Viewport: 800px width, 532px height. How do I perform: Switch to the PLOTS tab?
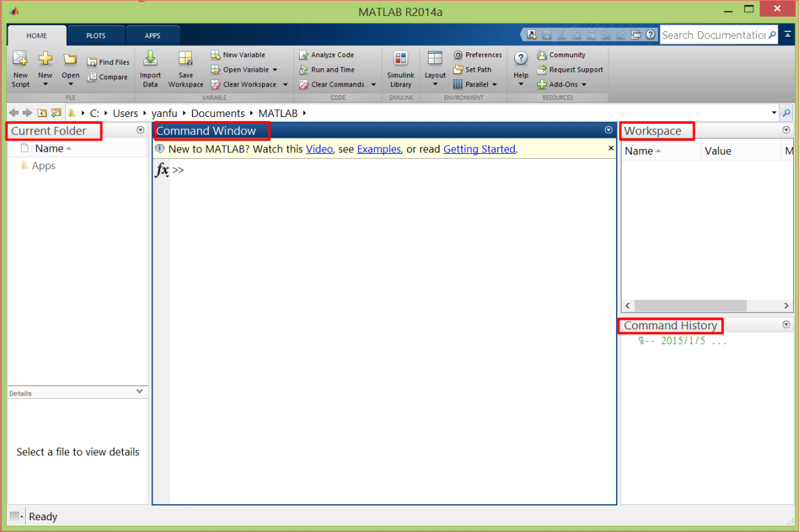pos(96,36)
